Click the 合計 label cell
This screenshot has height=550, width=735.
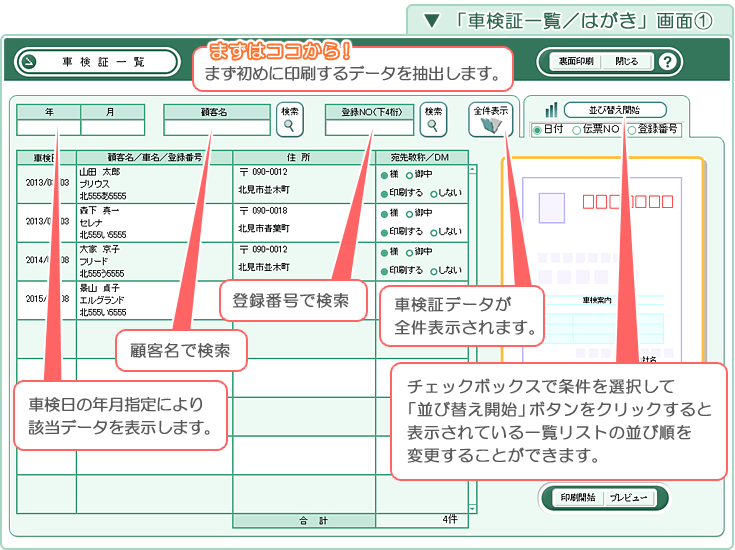pos(304,520)
